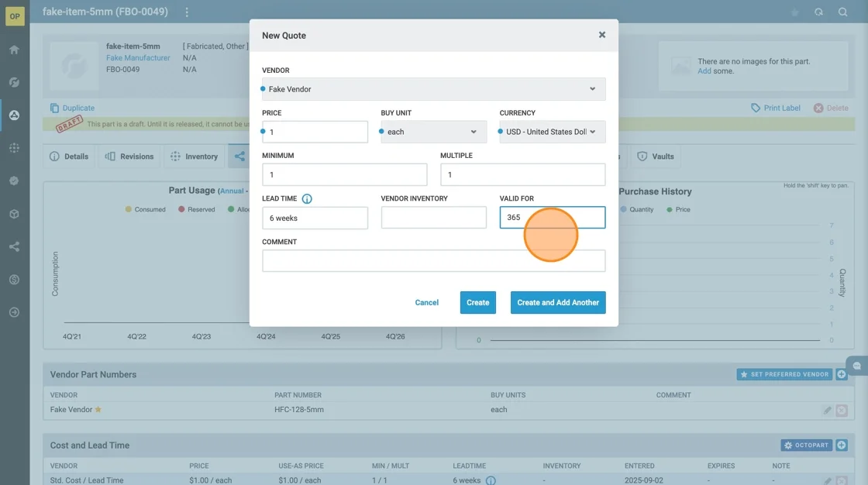Click the search magnifier icon

click(x=842, y=12)
